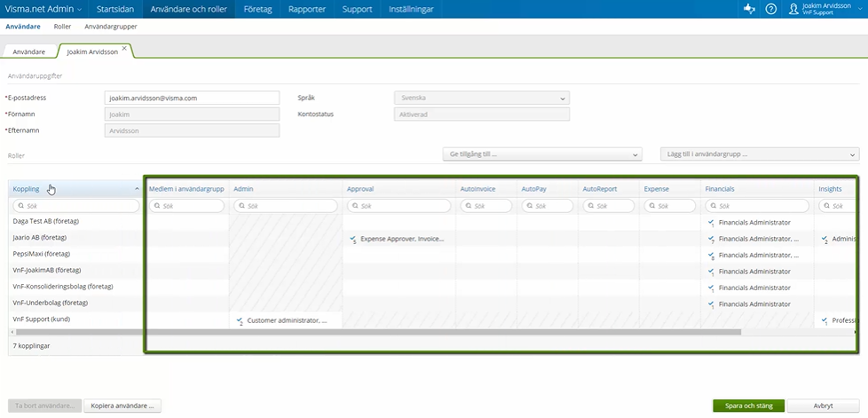This screenshot has width=868, height=418.
Task: Open Financials Administrator cell for VnF-Underbolag
Action: click(x=757, y=304)
